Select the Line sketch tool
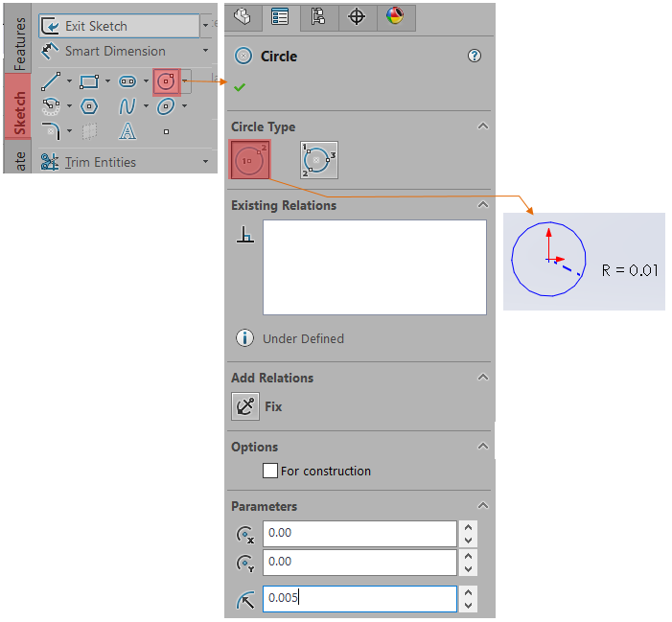This screenshot has height=622, width=672. [x=51, y=81]
